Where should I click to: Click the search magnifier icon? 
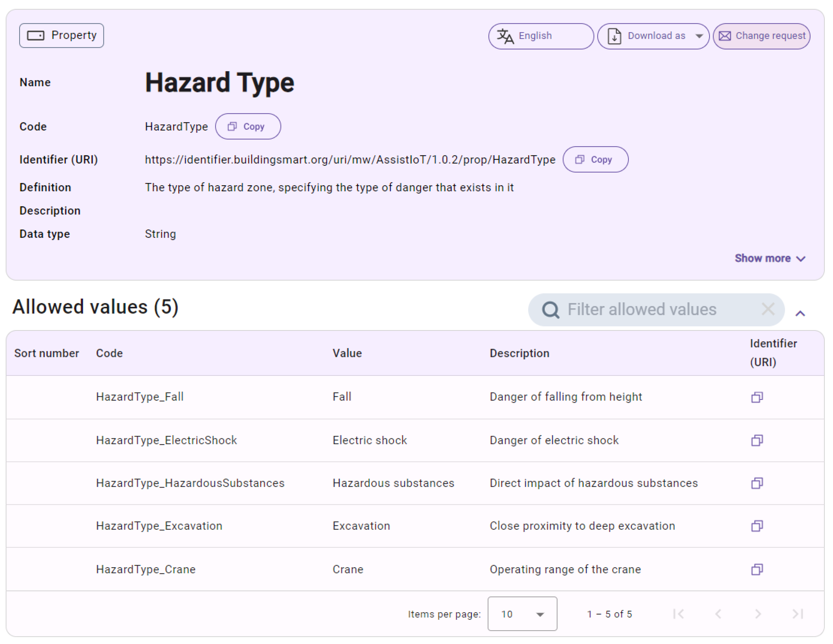tap(550, 310)
